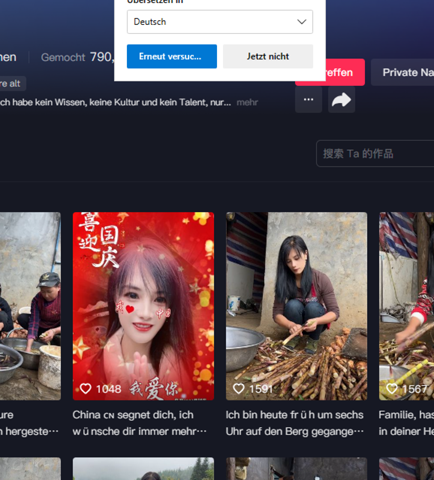Click heart icon on the 1591 likes video
Screen dimensions: 434x480
tap(239, 388)
